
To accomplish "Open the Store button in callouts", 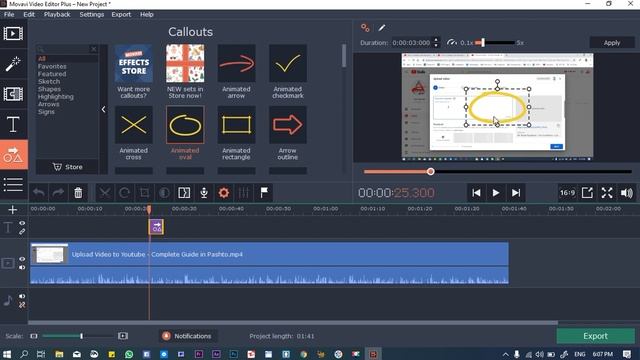I will click(67, 167).
